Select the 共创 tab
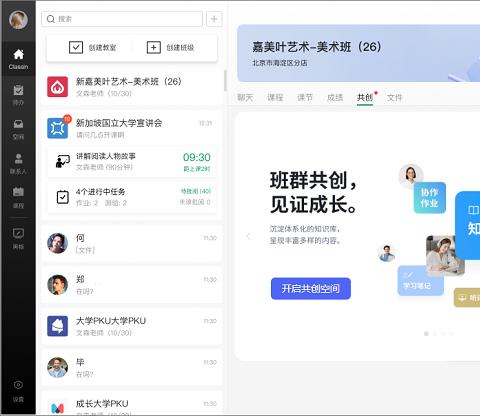This screenshot has width=480, height=416. pyautogui.click(x=365, y=97)
